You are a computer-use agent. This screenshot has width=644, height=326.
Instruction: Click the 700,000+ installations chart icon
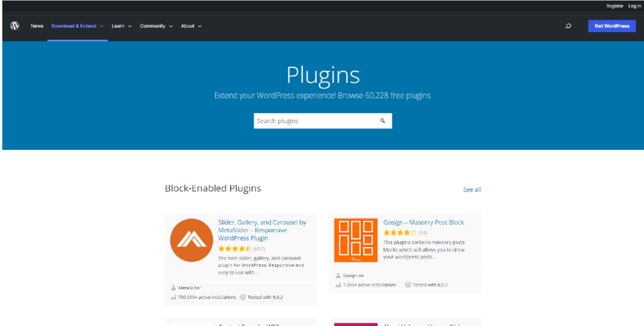[174, 297]
